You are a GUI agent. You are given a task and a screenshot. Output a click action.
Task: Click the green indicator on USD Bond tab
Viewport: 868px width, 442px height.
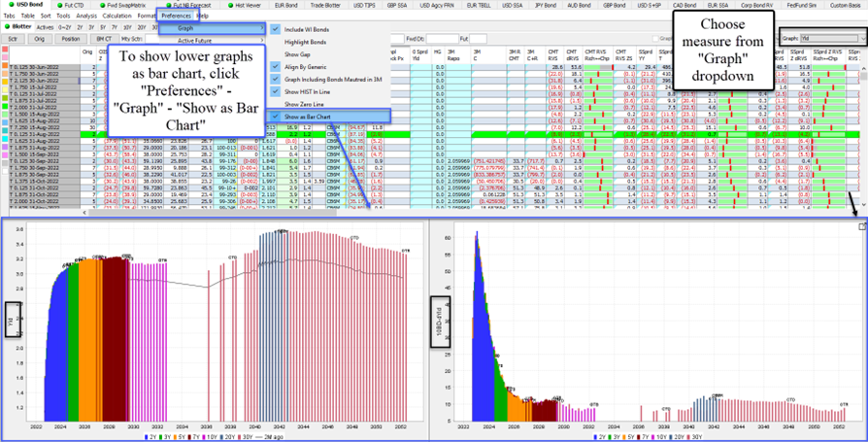tap(13, 5)
